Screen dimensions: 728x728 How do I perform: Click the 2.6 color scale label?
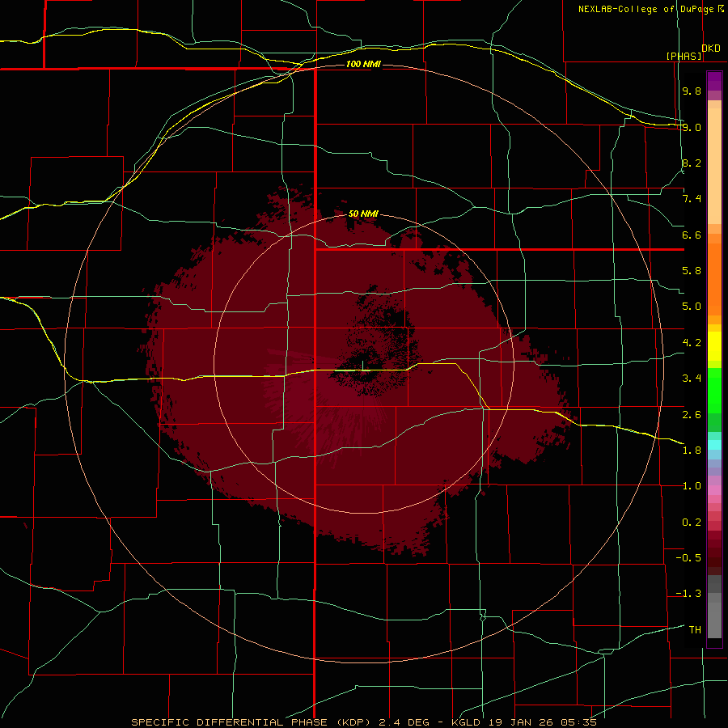click(x=692, y=415)
